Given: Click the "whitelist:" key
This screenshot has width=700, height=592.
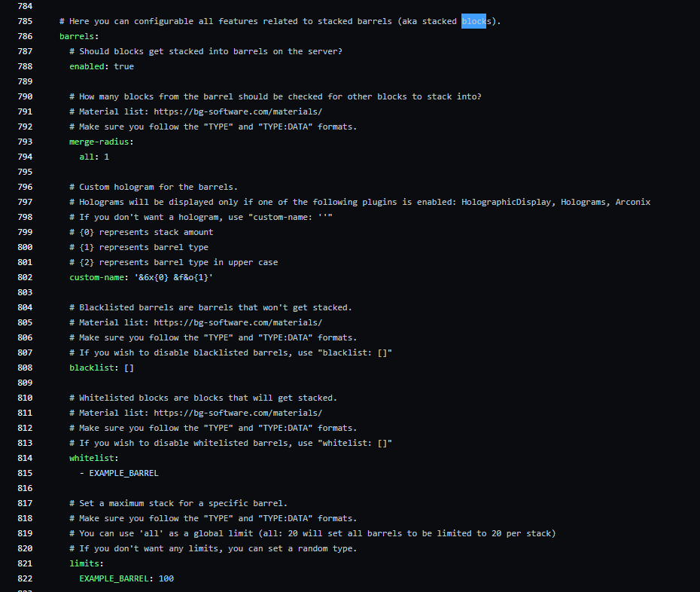Looking at the screenshot, I should tap(94, 458).
